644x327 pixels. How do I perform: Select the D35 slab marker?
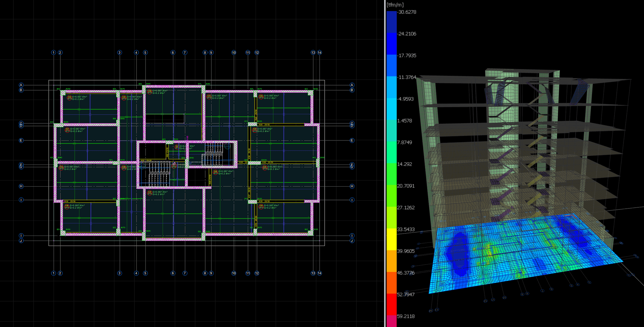click(x=261, y=206)
